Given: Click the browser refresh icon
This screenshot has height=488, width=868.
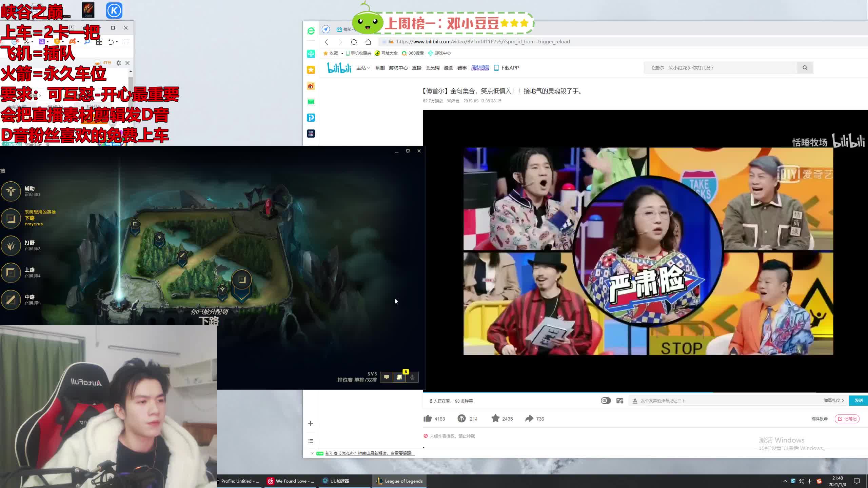Looking at the screenshot, I should point(354,42).
